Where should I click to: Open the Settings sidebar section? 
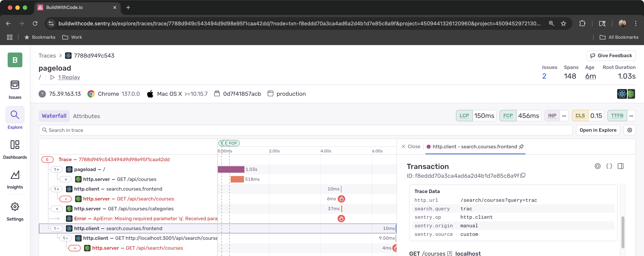15,211
